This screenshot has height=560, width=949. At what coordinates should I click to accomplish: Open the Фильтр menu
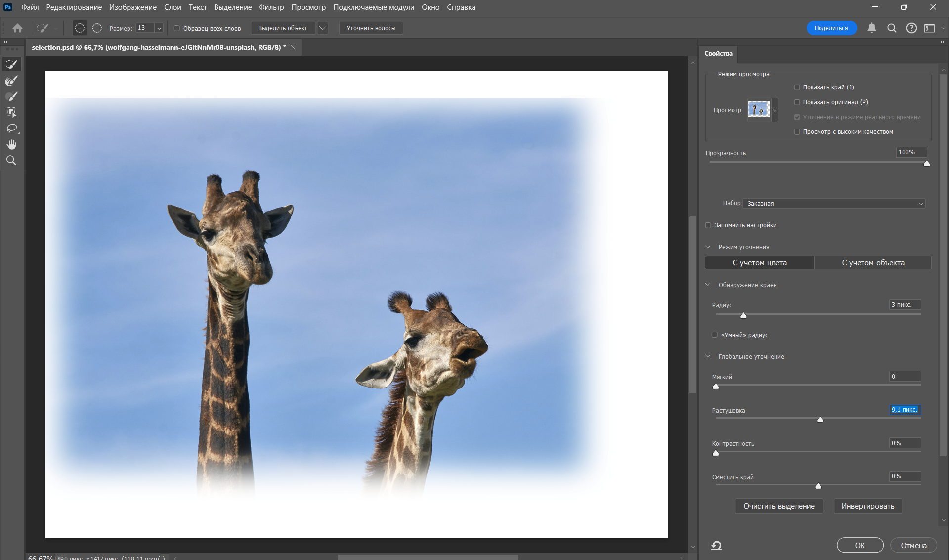tap(271, 7)
